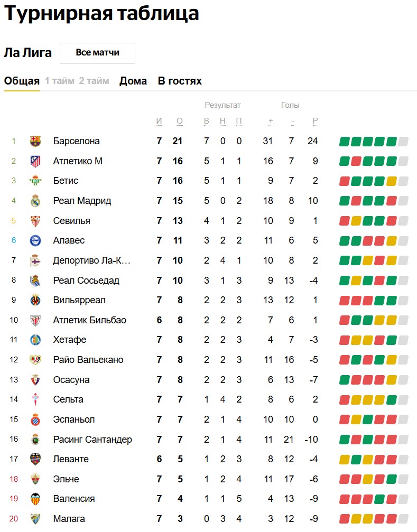The image size is (417, 532).
Task: Click the Barcelona club crest icon
Action: coord(35,141)
